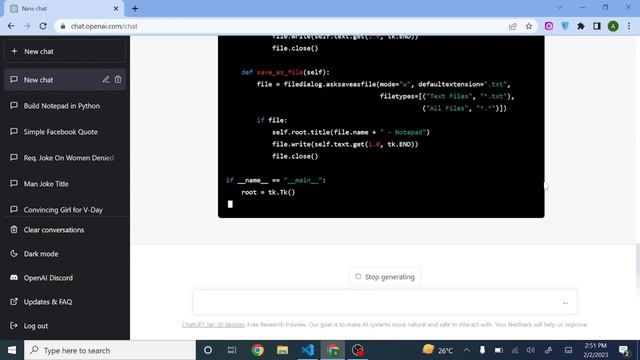
Task: Select the active New chat conversation
Action: pyautogui.click(x=65, y=80)
